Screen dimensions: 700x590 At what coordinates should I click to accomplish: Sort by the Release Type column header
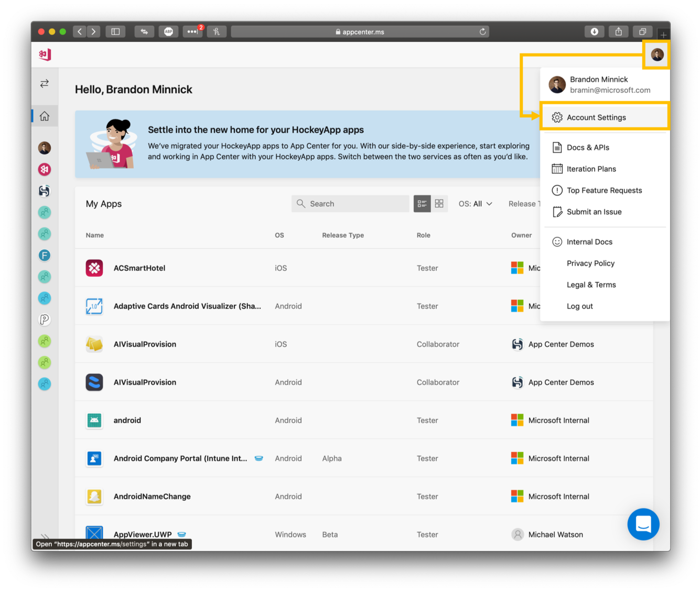click(343, 235)
